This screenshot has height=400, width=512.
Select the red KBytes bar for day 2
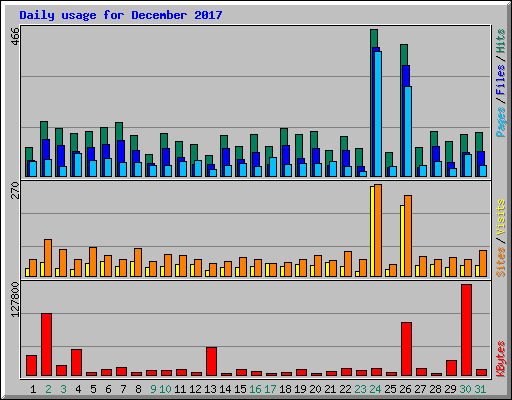[46, 344]
